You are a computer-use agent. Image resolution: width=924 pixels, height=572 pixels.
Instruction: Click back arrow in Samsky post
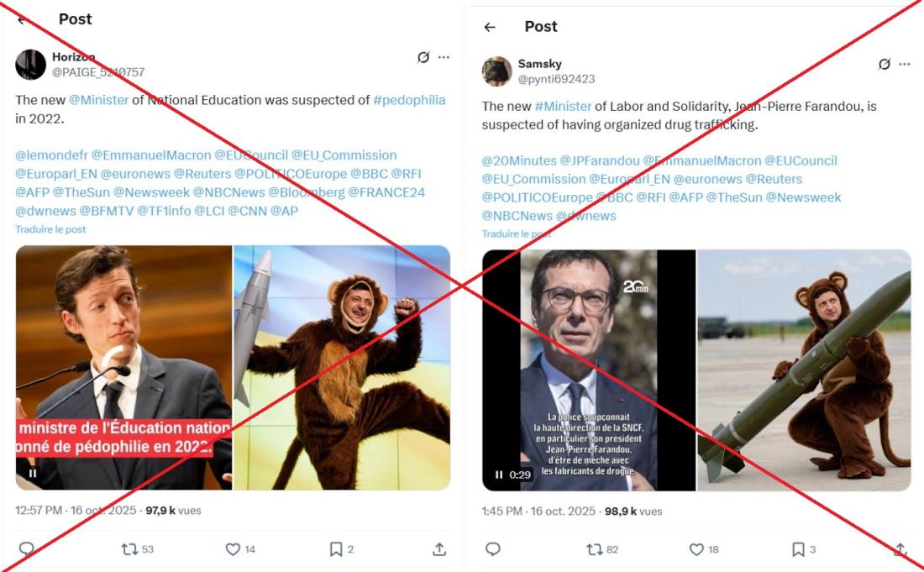[490, 27]
